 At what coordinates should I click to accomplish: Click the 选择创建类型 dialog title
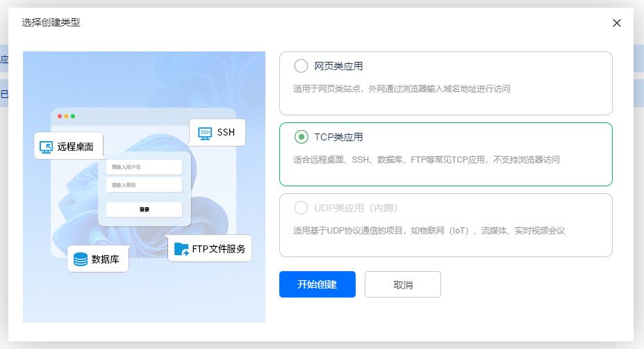(51, 23)
